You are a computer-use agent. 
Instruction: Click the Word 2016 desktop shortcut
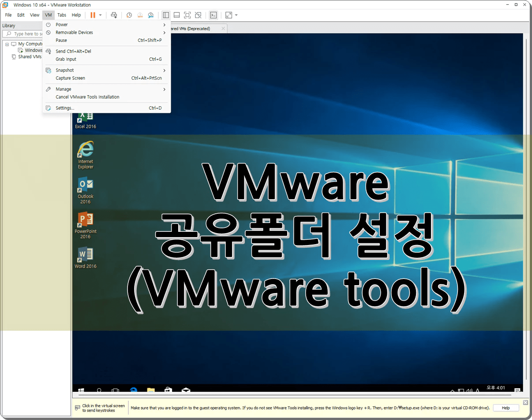pyautogui.click(x=85, y=258)
